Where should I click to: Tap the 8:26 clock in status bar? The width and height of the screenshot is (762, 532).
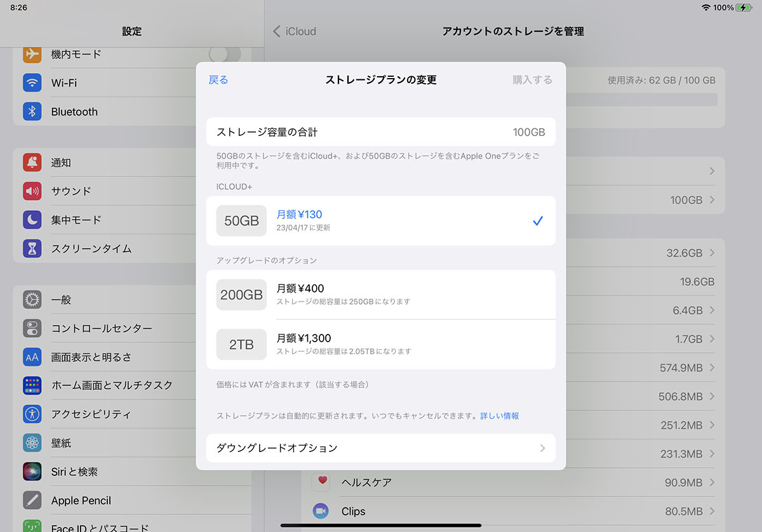19,8
